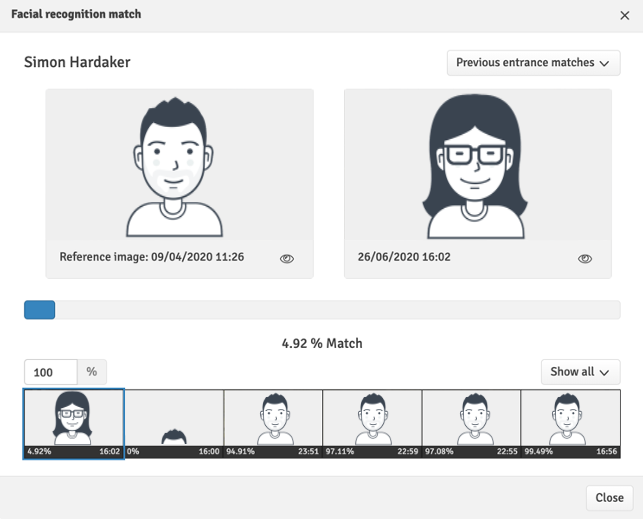Select the 97.08% thumbnail at 22:55
Viewport: 643px width, 519px height.
coord(471,424)
